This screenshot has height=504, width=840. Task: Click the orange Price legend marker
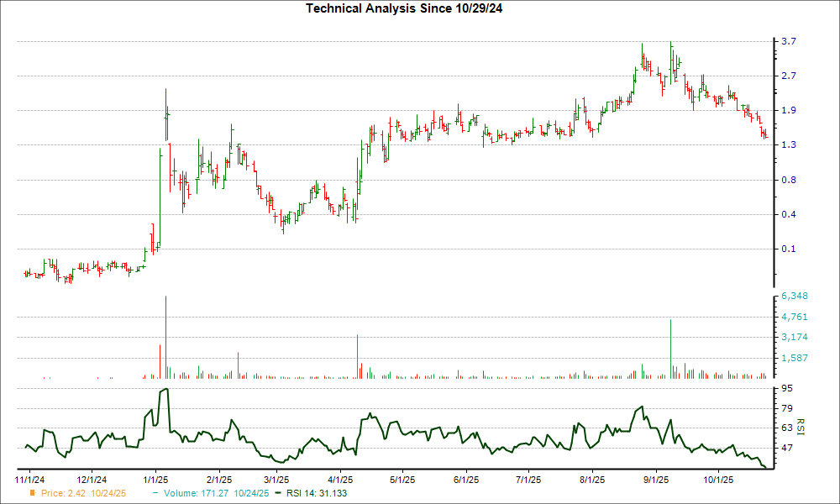point(32,494)
